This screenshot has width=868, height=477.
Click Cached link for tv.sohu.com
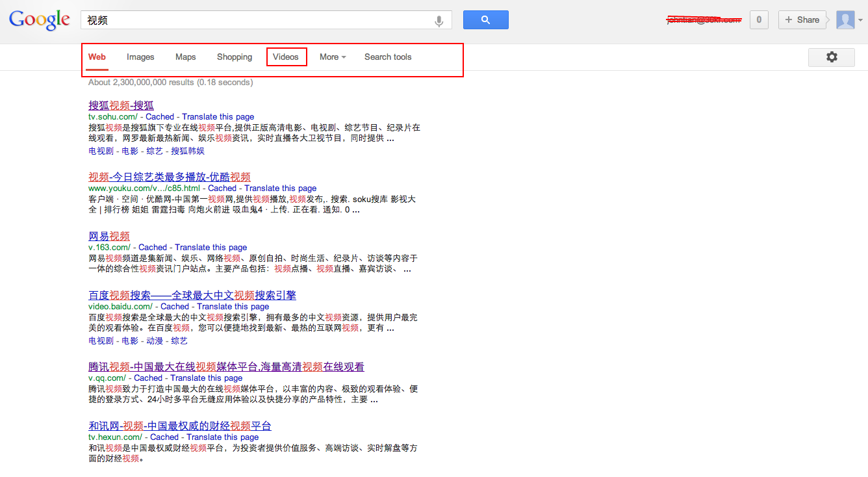coord(160,117)
